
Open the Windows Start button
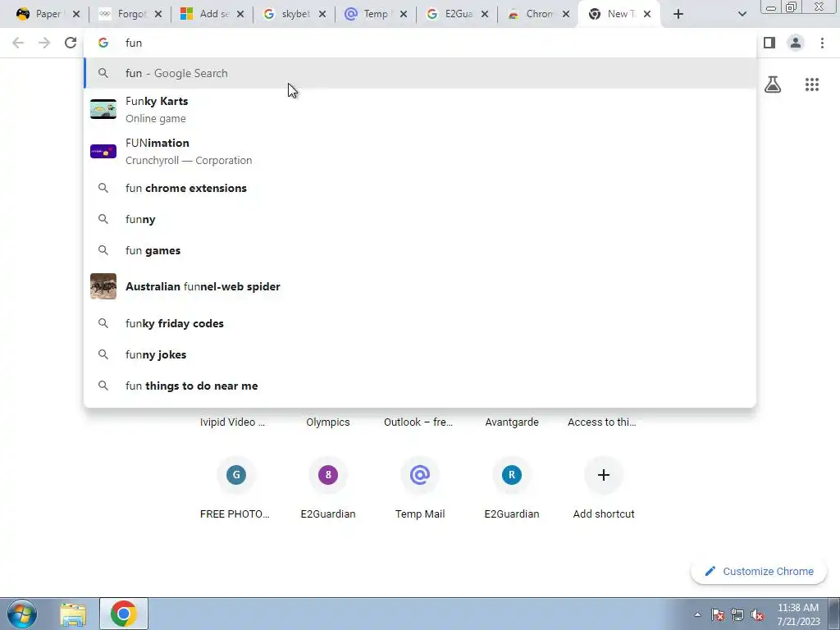point(22,614)
